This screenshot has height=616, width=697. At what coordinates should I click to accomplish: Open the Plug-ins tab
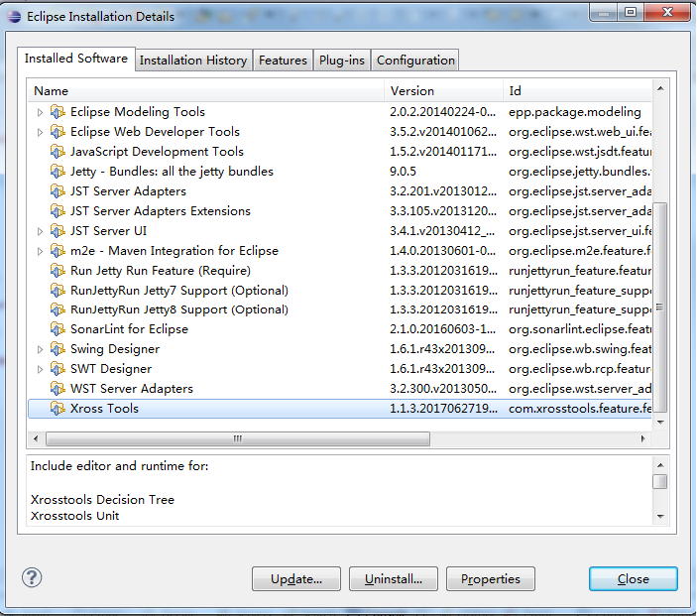point(342,61)
